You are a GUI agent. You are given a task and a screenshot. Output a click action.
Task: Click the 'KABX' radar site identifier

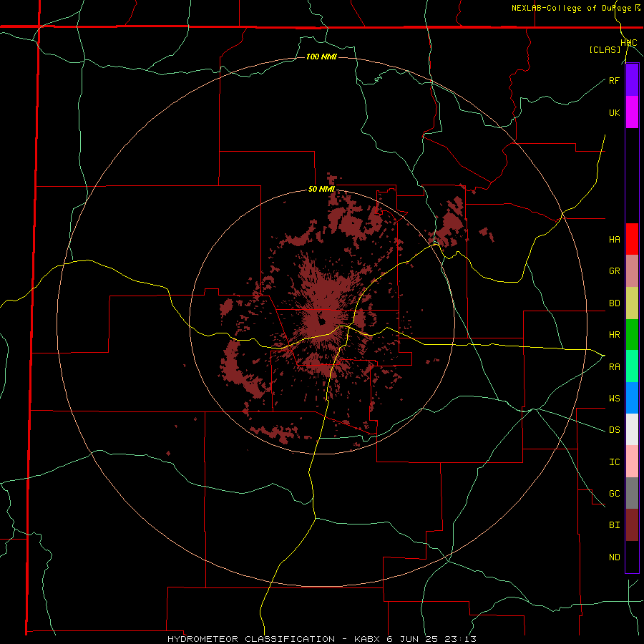(x=368, y=639)
